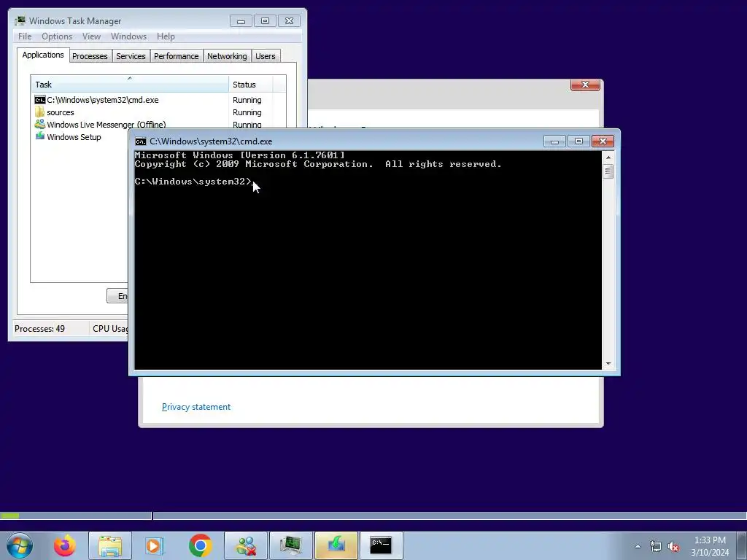Close the cmd.exe window
Screen dimensions: 747x560
click(603, 141)
